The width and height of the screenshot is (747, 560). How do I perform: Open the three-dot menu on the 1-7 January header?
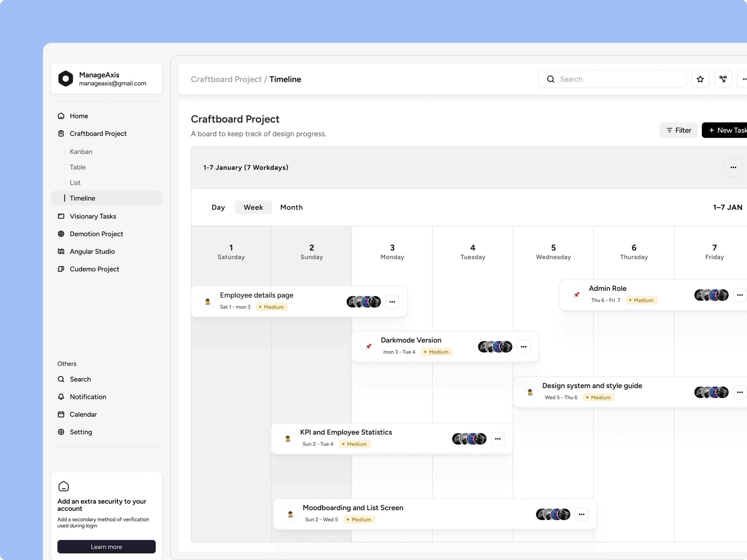pyautogui.click(x=733, y=167)
